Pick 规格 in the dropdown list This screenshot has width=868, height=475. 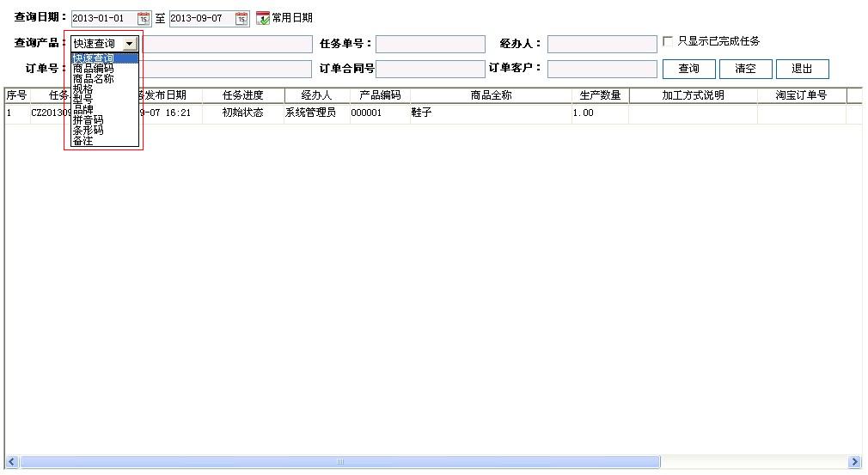pos(105,89)
